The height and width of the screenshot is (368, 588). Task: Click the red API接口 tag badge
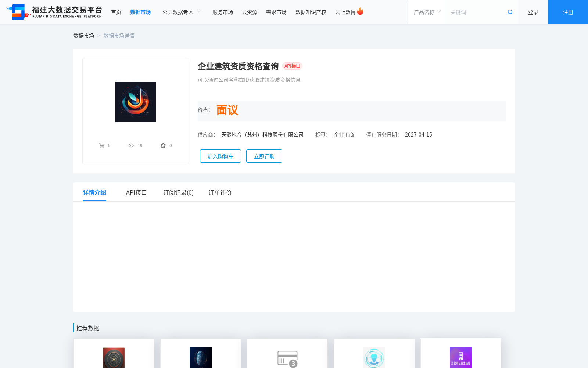pos(293,66)
